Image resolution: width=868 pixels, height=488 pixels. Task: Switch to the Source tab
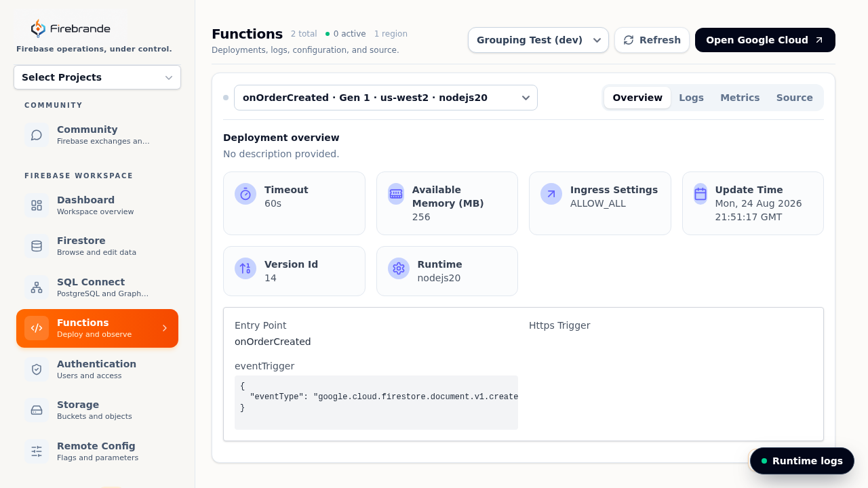tap(795, 98)
